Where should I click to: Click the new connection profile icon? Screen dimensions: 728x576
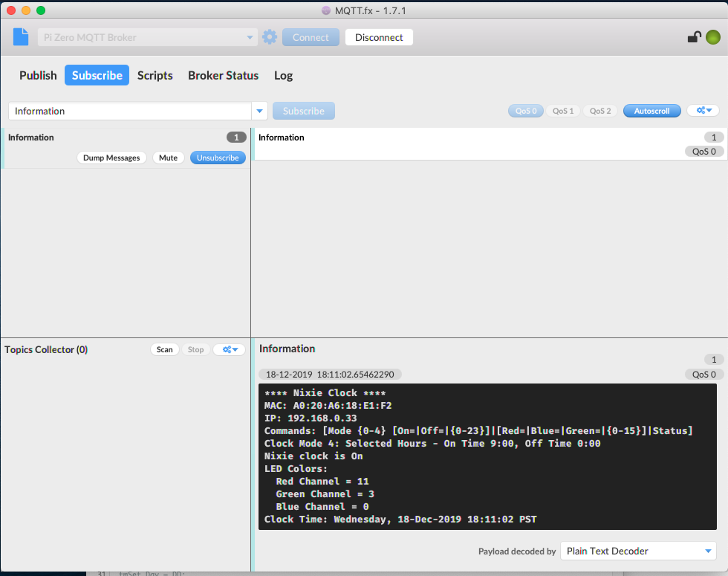(x=20, y=36)
